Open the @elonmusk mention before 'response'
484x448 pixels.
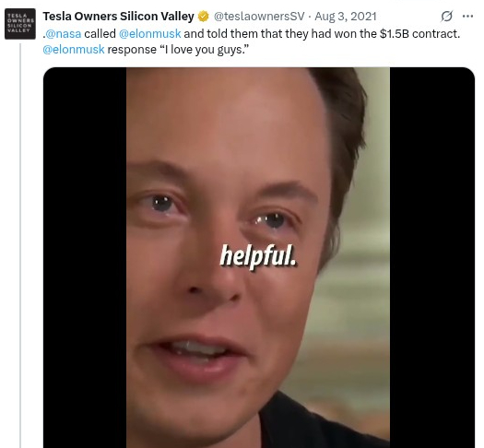tap(74, 50)
